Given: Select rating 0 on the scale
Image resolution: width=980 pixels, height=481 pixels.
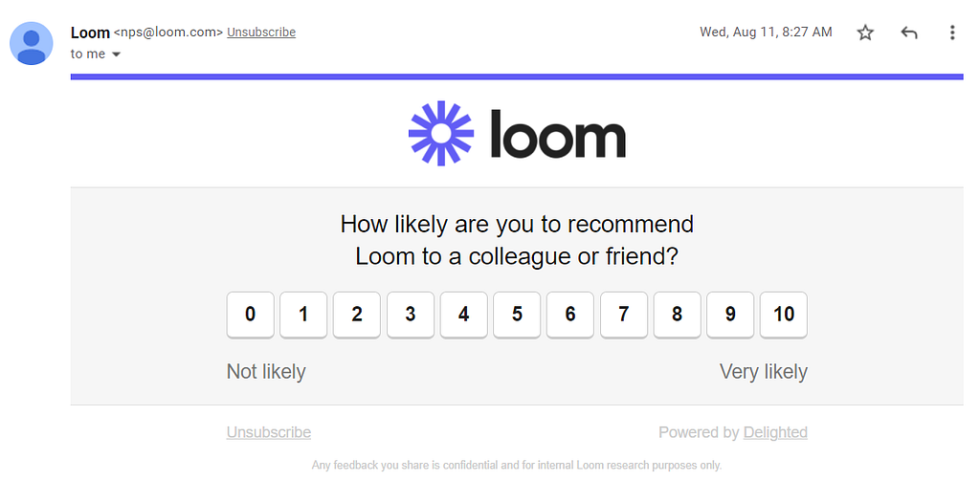Looking at the screenshot, I should coord(250,315).
